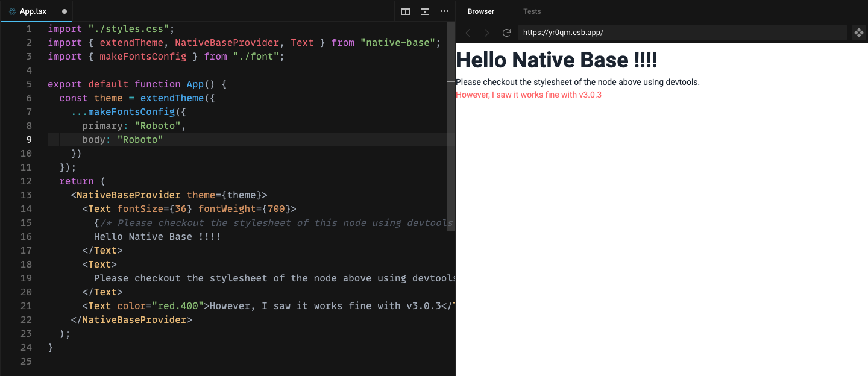Click the gear file icon on the App.tsx tab
The image size is (868, 376).
[x=13, y=10]
